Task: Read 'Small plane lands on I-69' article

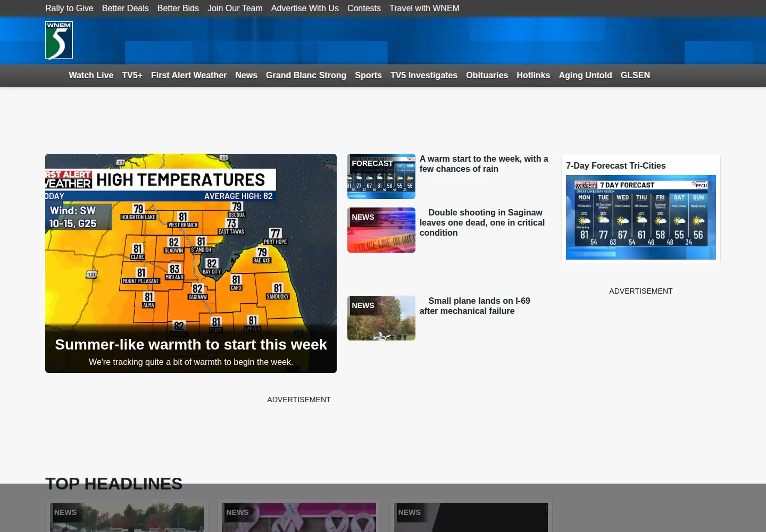Action: pyautogui.click(x=475, y=306)
